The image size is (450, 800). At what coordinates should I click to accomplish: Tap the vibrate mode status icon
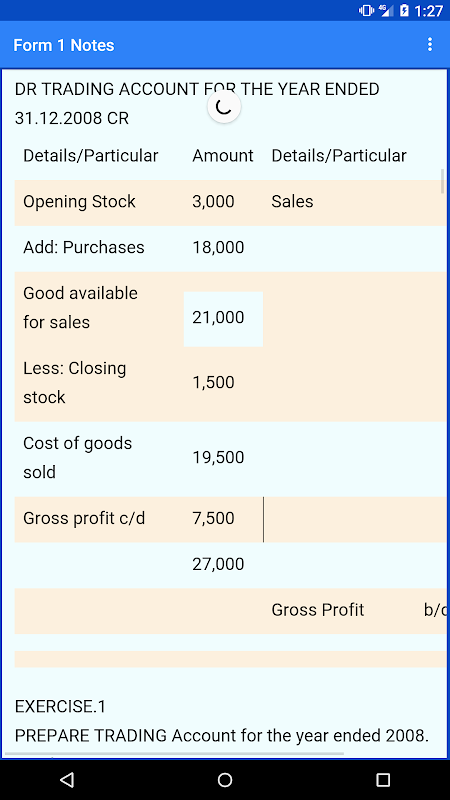pos(366,10)
